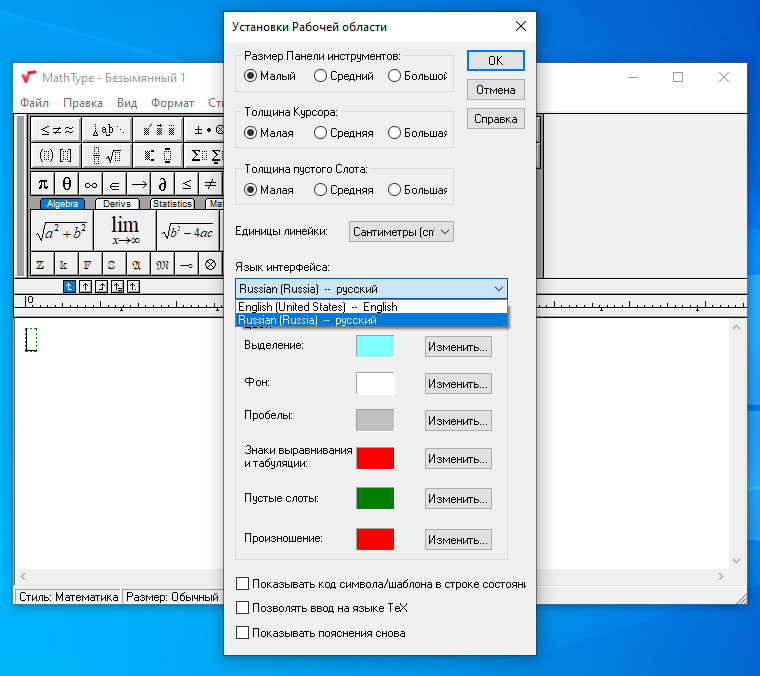Insert the theta symbol
This screenshot has width=760, height=676.
click(x=66, y=184)
